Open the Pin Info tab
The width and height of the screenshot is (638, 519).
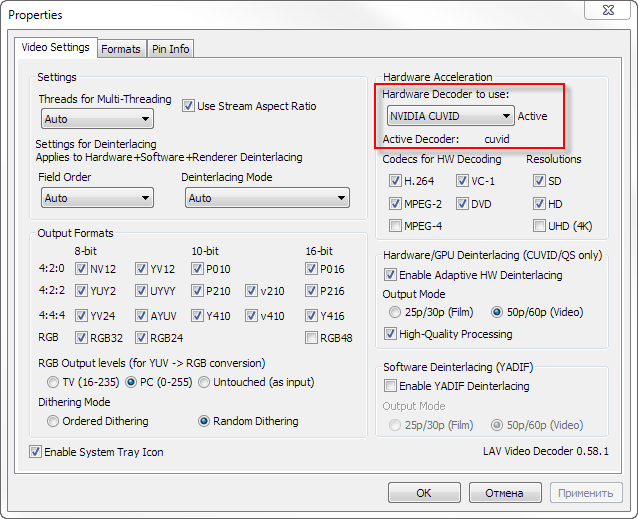(170, 49)
